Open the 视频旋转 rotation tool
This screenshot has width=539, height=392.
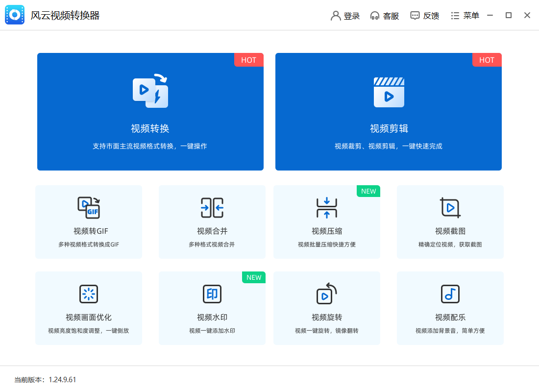[x=326, y=308]
